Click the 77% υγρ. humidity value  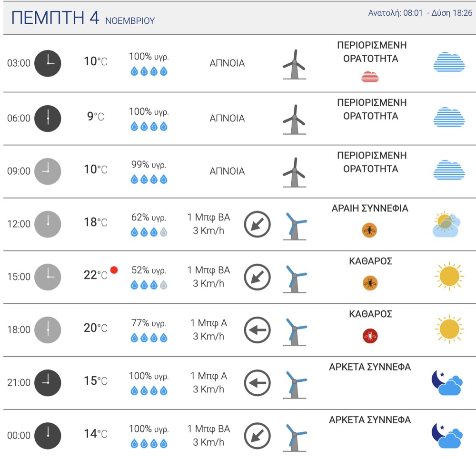coord(149,323)
